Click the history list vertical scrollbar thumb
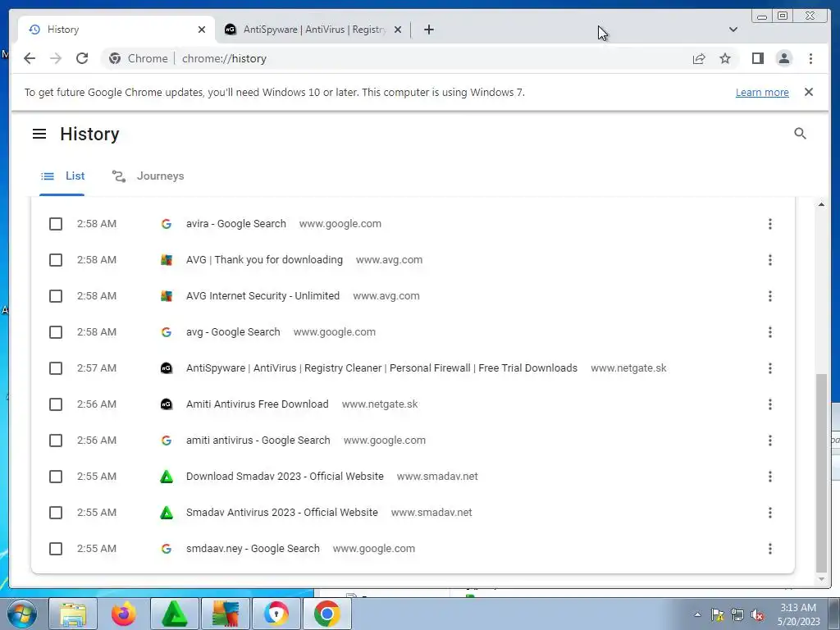This screenshot has width=840, height=630. coord(820,473)
